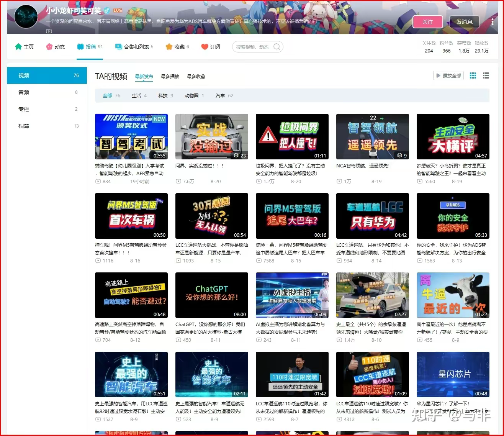Image resolution: width=504 pixels, height=436 pixels.
Task: Click title NCA智驾领航，遥遥领先！
Action: 363,166
